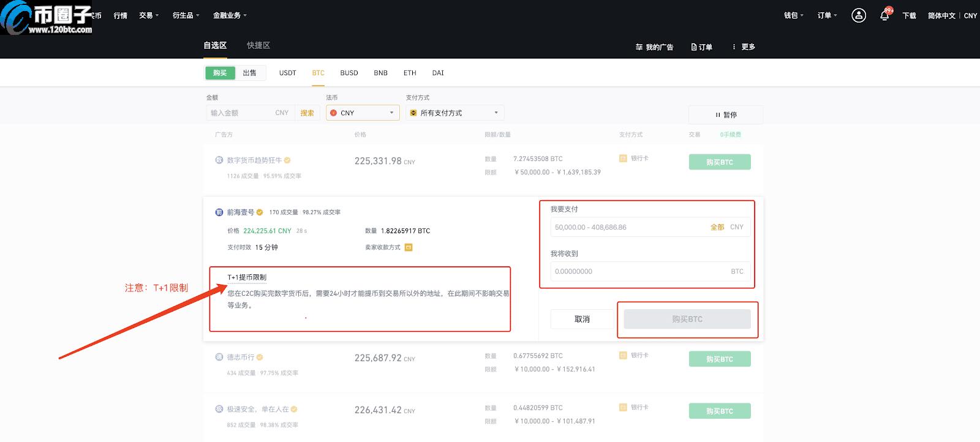
Task: Click the CNY currency flag icon
Action: coord(334,113)
